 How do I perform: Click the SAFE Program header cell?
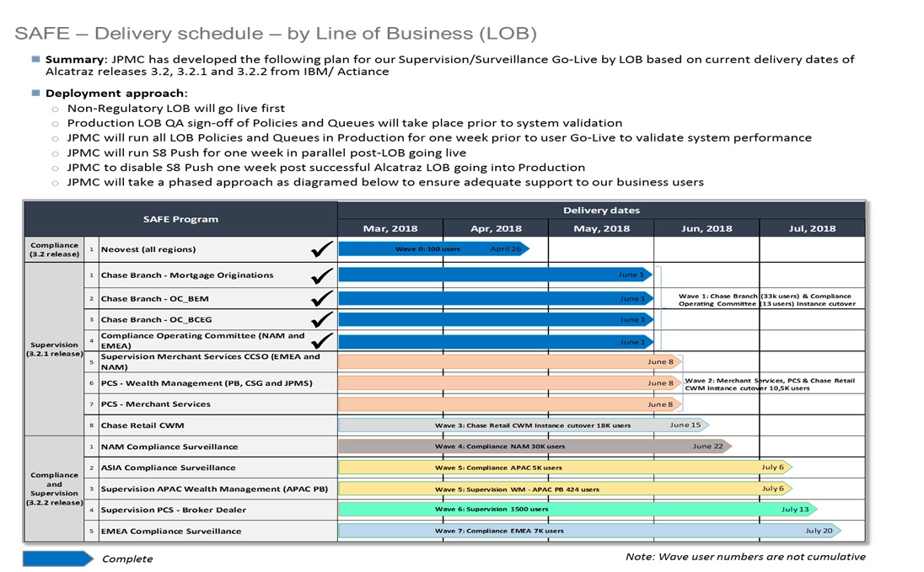click(x=182, y=219)
